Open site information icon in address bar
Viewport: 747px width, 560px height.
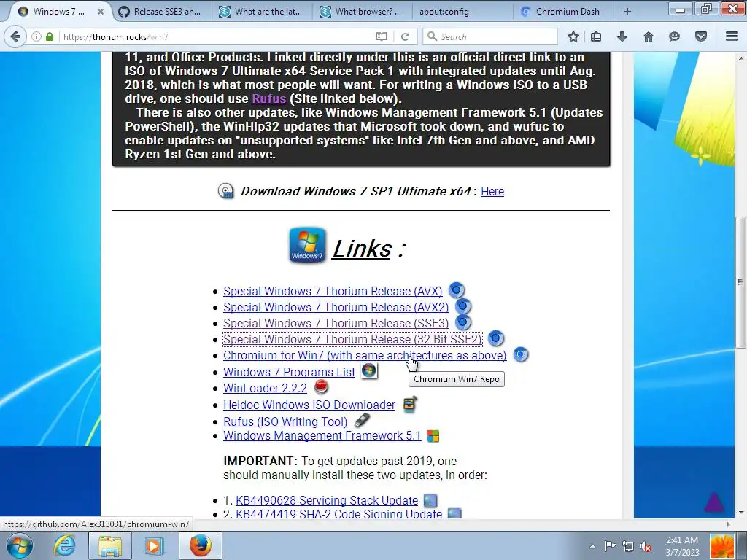(x=36, y=36)
